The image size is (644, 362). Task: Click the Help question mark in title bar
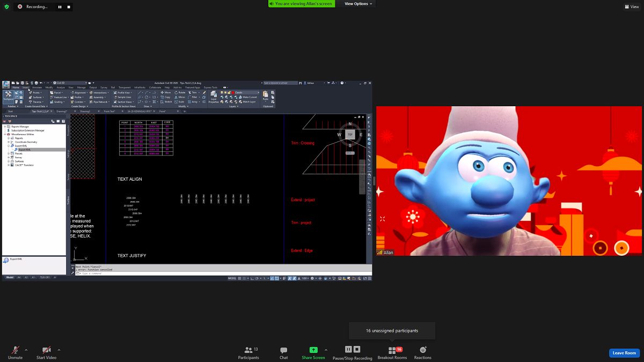pos(342,83)
